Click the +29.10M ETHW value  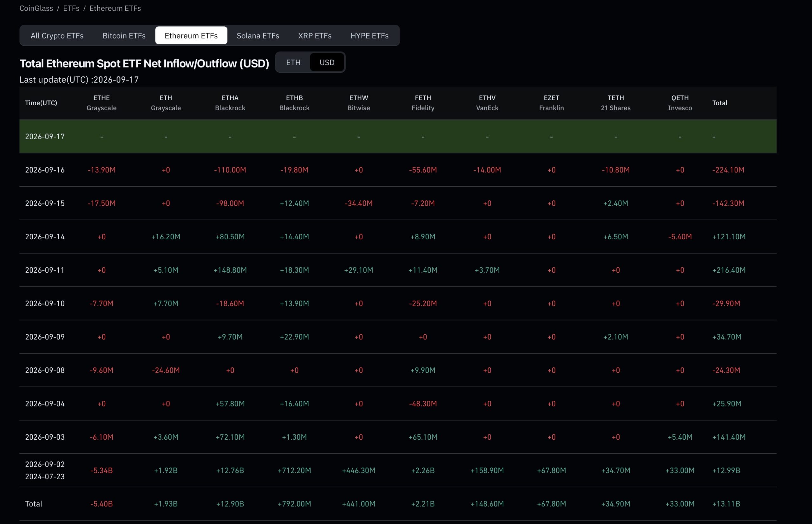coord(358,270)
